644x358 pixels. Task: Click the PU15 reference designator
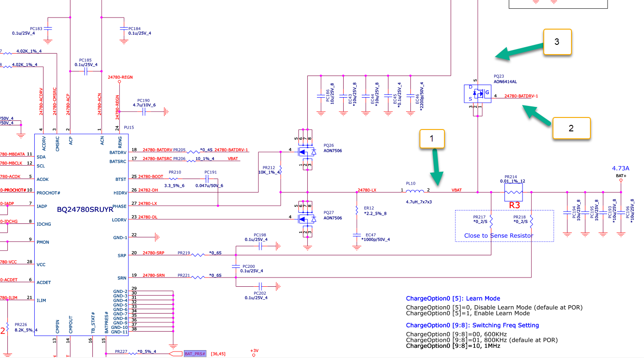[x=128, y=127]
